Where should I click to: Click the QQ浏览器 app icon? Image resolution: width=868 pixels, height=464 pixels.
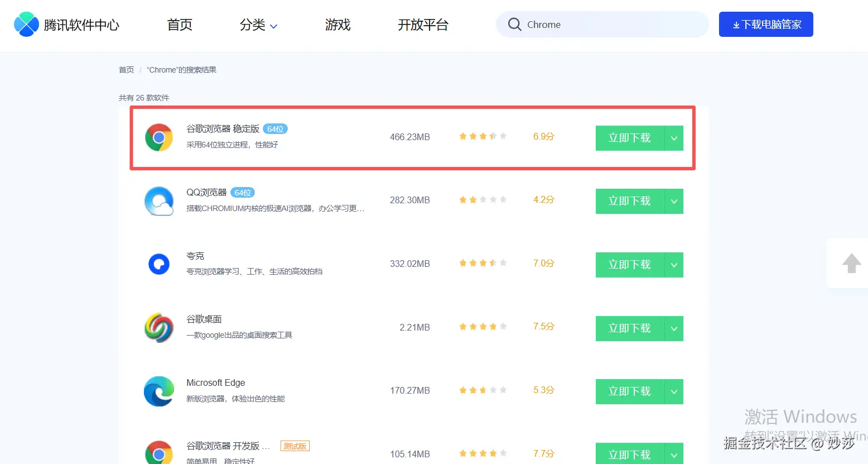point(159,201)
